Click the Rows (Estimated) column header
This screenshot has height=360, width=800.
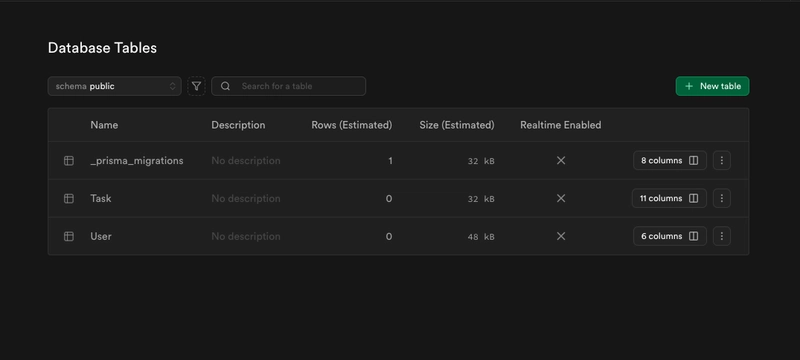point(352,125)
